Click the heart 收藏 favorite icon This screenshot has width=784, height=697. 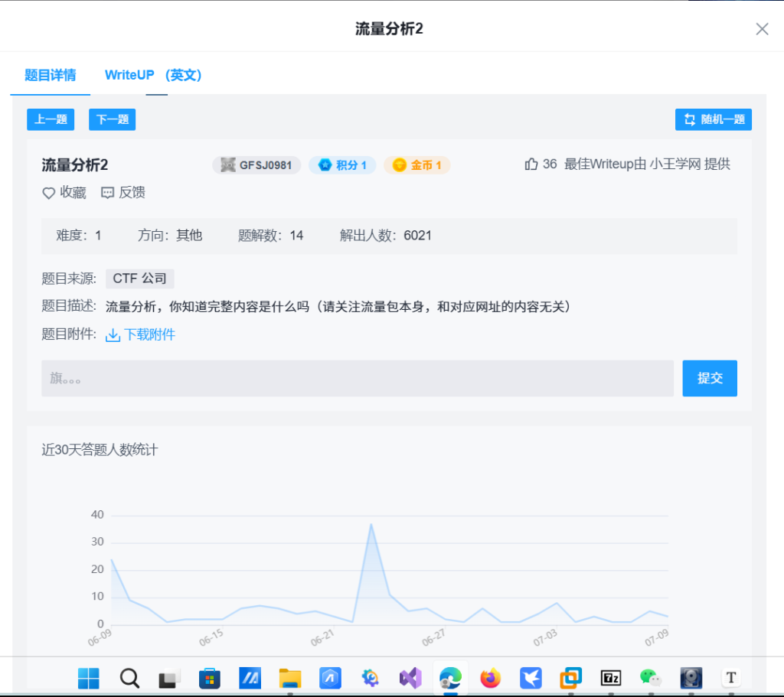[x=48, y=193]
